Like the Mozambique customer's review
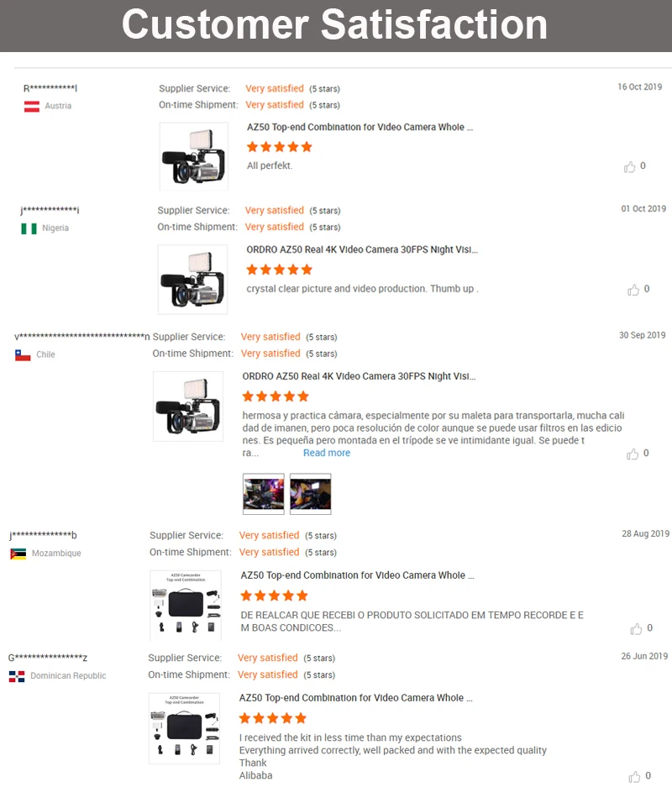Viewport: 672px width, 803px height. tap(636, 629)
